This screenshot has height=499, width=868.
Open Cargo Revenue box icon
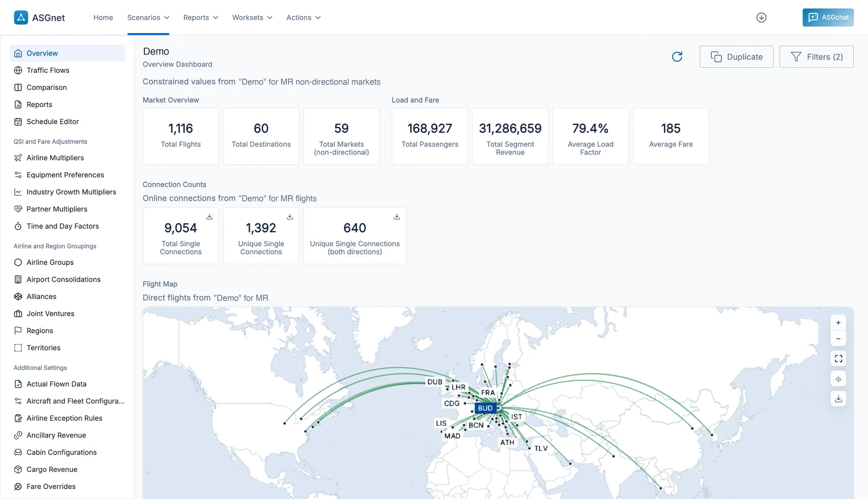(18, 469)
